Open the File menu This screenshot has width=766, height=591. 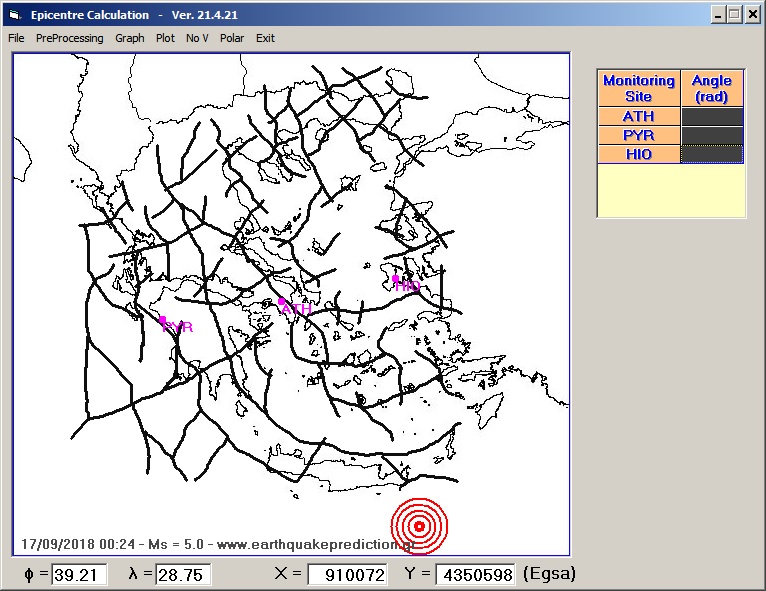[16, 38]
